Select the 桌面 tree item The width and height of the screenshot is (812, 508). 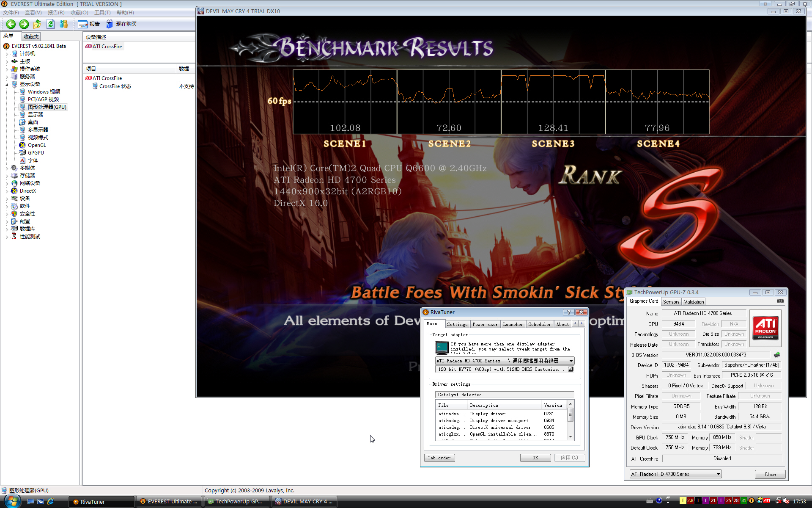tap(33, 122)
